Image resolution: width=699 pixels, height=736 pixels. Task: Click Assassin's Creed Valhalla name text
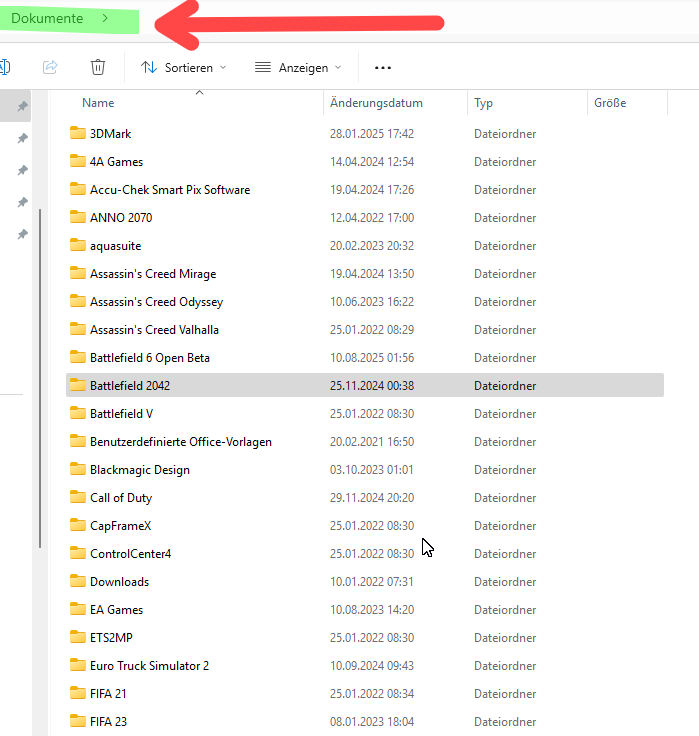tap(154, 330)
